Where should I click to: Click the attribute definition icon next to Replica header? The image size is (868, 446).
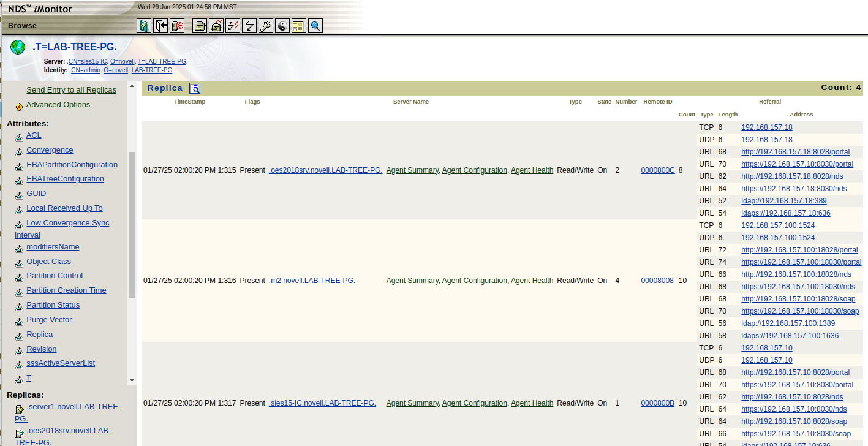(x=195, y=88)
